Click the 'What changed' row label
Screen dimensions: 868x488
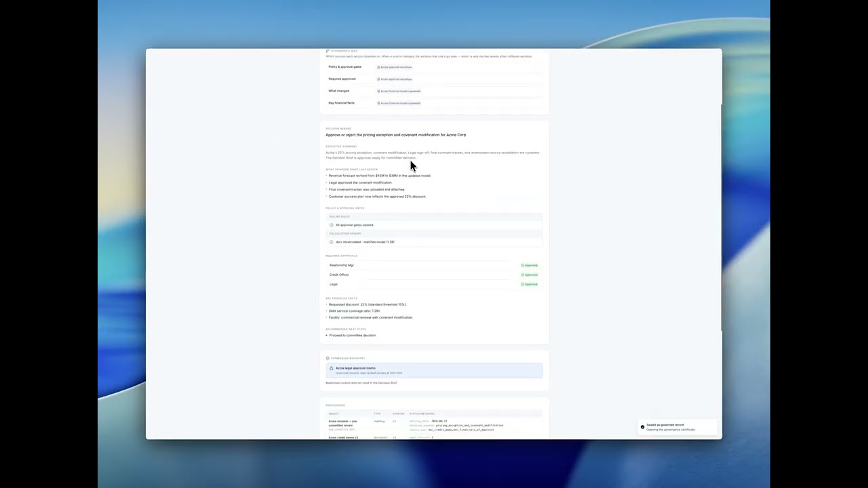338,91
